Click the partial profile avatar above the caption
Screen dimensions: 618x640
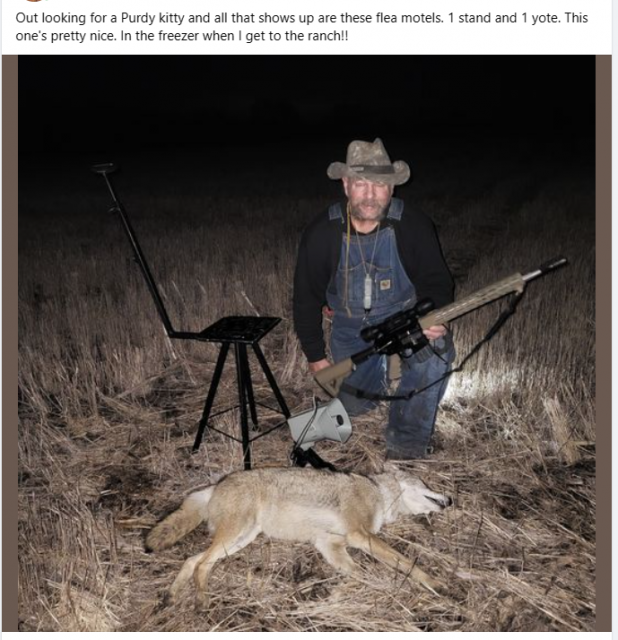(33, 1)
